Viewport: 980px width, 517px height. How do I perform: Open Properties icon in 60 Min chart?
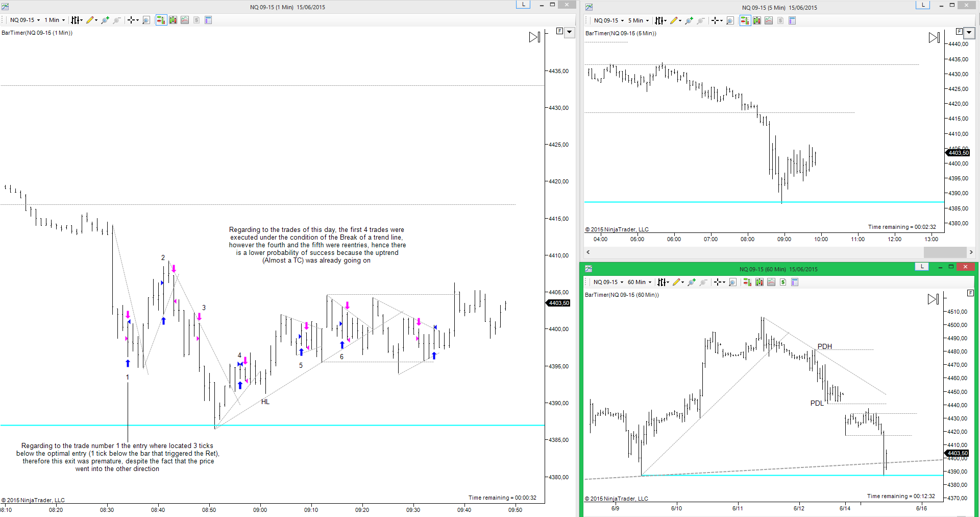point(795,282)
